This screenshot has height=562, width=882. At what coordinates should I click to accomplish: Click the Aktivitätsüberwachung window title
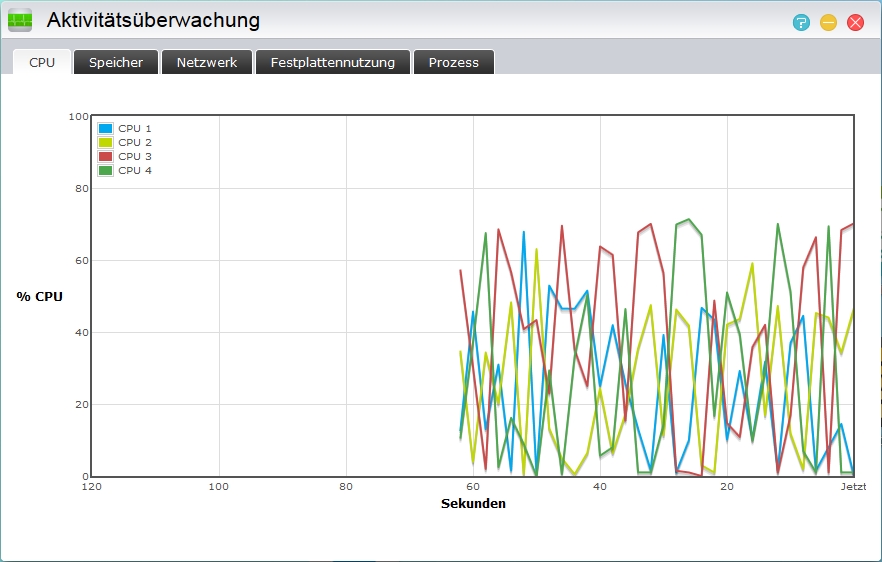coord(153,20)
